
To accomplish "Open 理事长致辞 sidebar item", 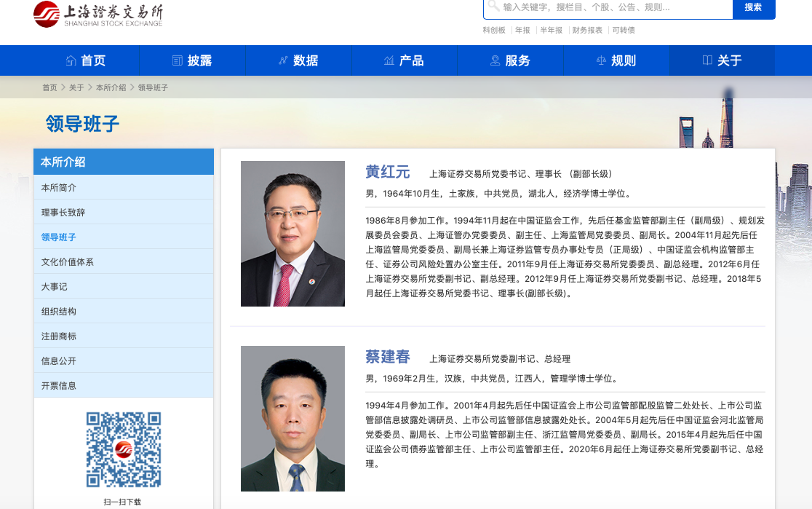I will click(x=63, y=212).
